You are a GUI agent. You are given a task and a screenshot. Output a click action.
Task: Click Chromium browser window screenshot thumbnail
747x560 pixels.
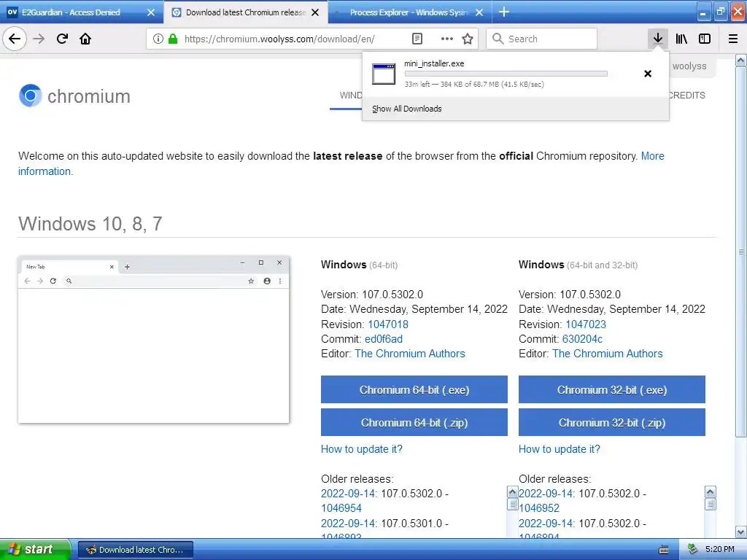coord(153,340)
